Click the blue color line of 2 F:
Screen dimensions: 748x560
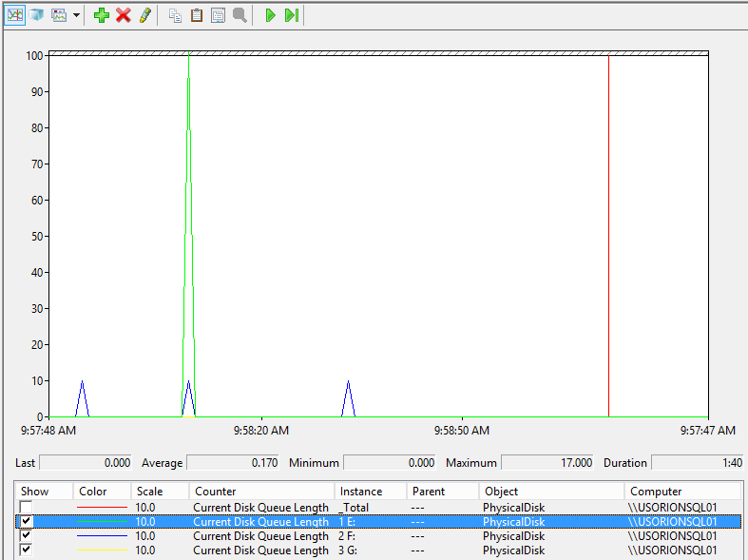pos(102,536)
